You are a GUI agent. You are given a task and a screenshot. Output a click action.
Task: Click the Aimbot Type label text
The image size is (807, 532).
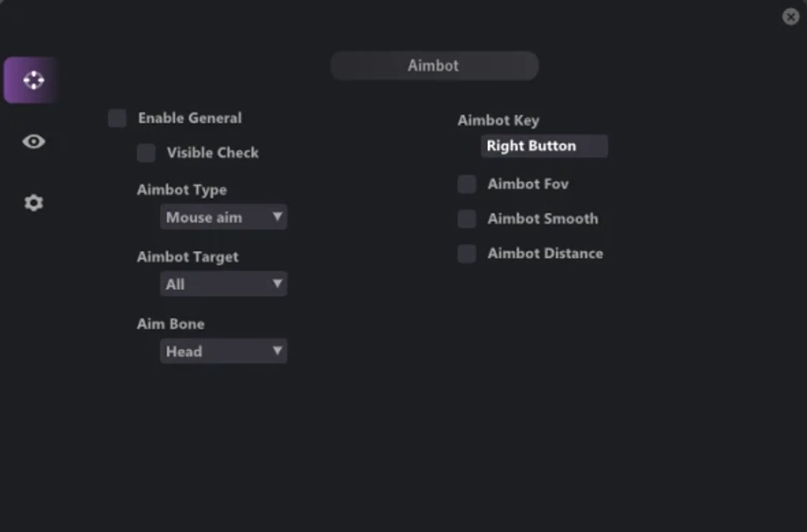[182, 190]
